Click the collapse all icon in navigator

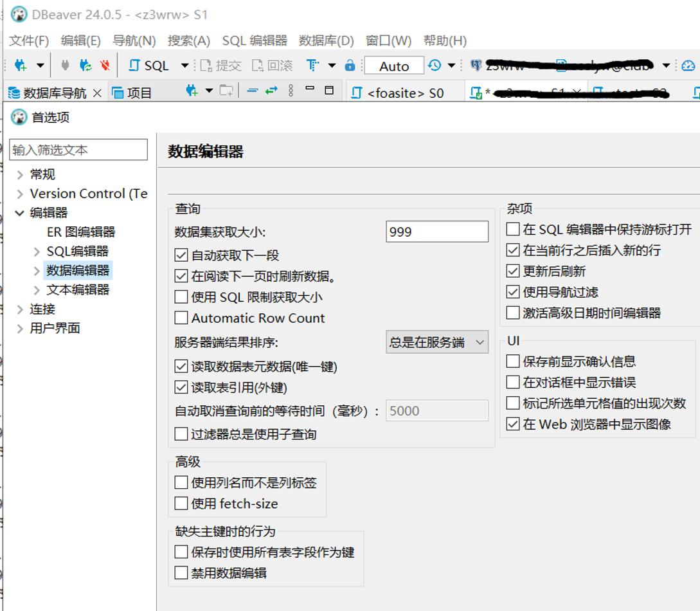[x=252, y=91]
